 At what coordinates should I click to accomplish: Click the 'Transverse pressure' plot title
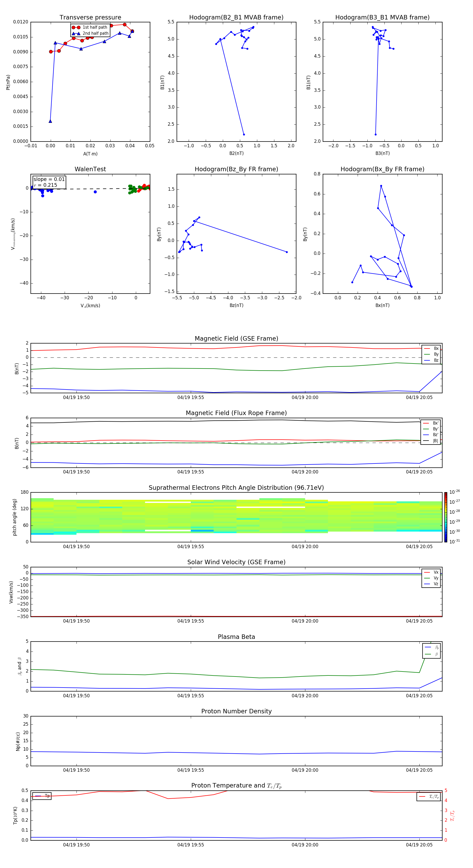[90, 18]
